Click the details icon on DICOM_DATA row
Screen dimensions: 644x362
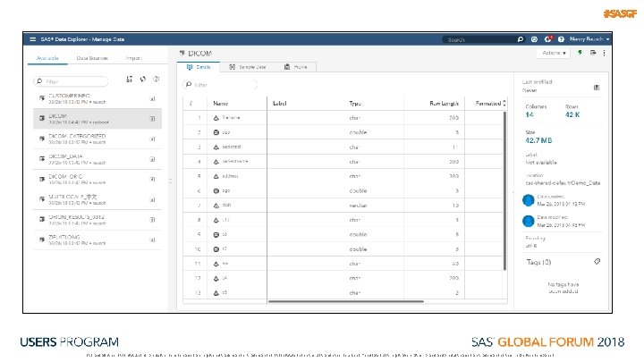point(152,159)
